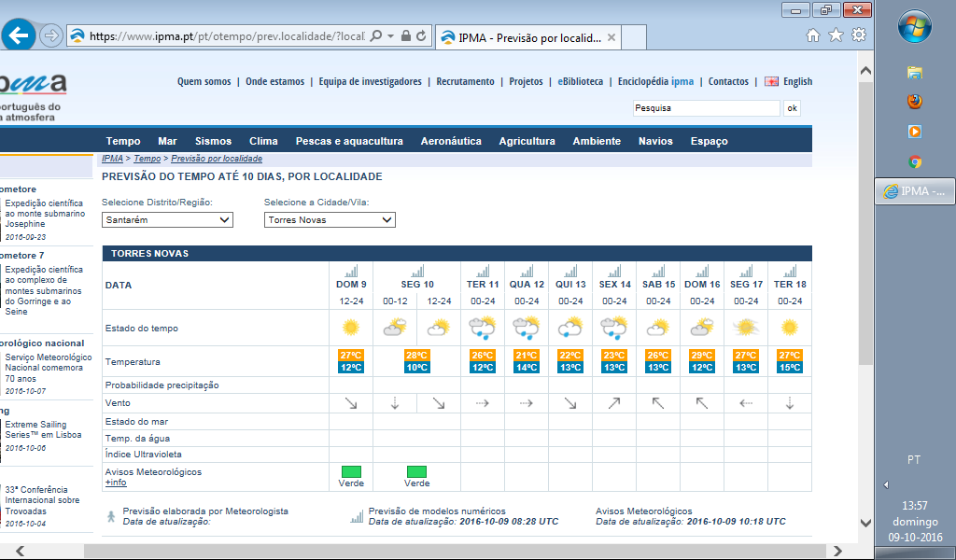Click weather icon for SEG 17
The height and width of the screenshot is (560, 956).
746,328
